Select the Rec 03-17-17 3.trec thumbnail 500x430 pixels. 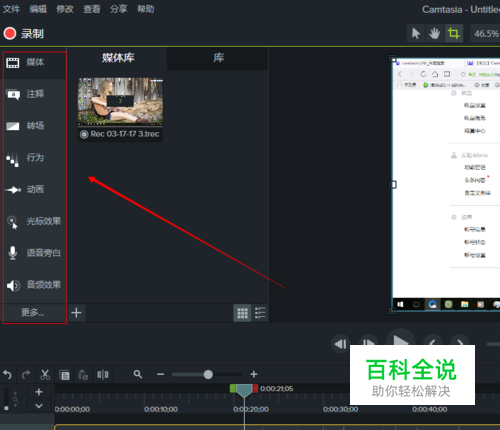click(x=120, y=102)
